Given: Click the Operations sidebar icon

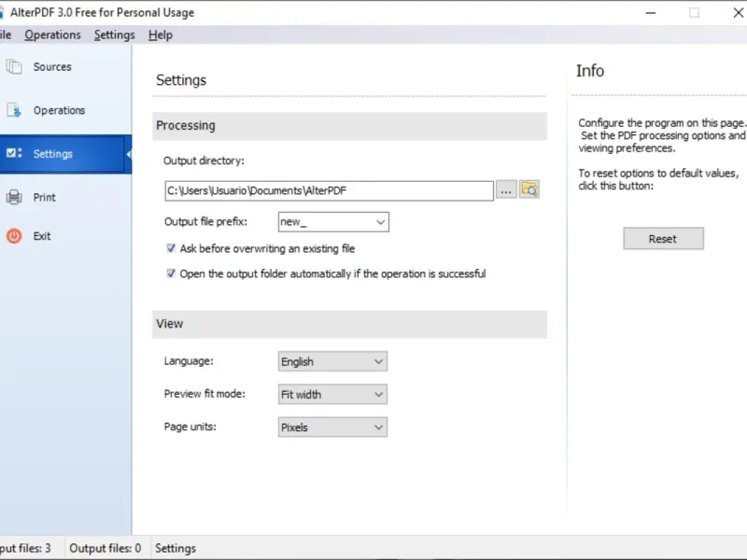Looking at the screenshot, I should (14, 110).
